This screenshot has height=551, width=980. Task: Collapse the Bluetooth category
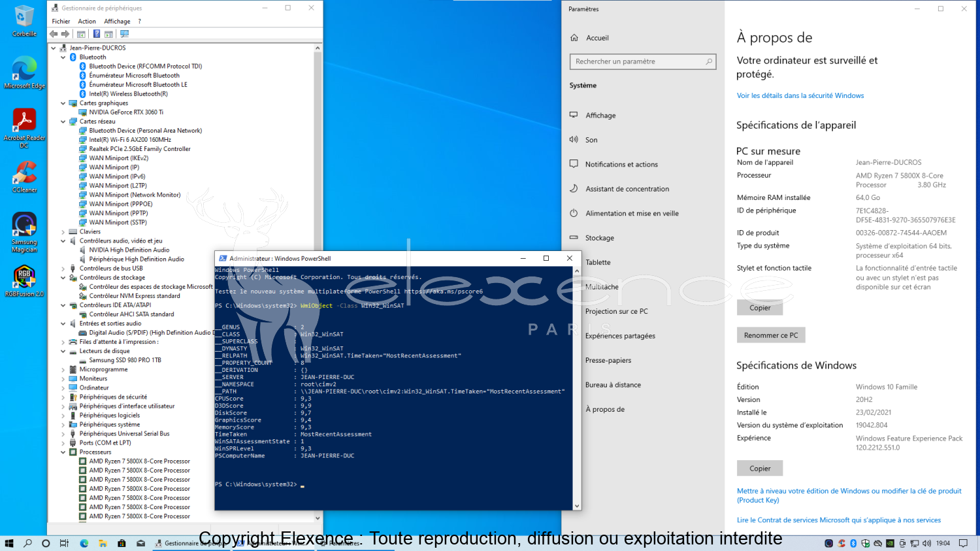coord(63,58)
